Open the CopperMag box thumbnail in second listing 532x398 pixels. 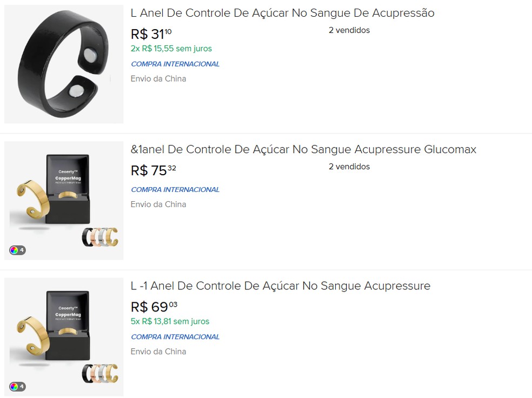tap(63, 200)
